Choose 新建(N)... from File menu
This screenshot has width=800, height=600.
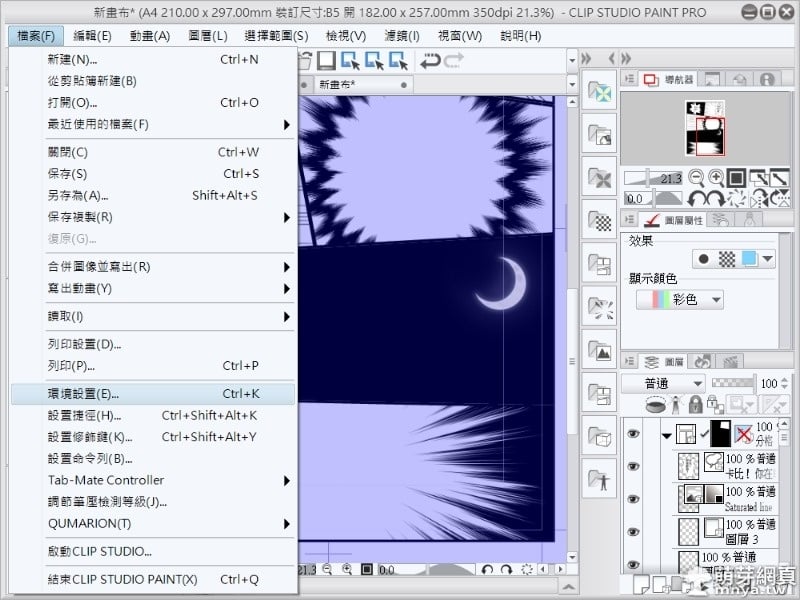click(153, 60)
